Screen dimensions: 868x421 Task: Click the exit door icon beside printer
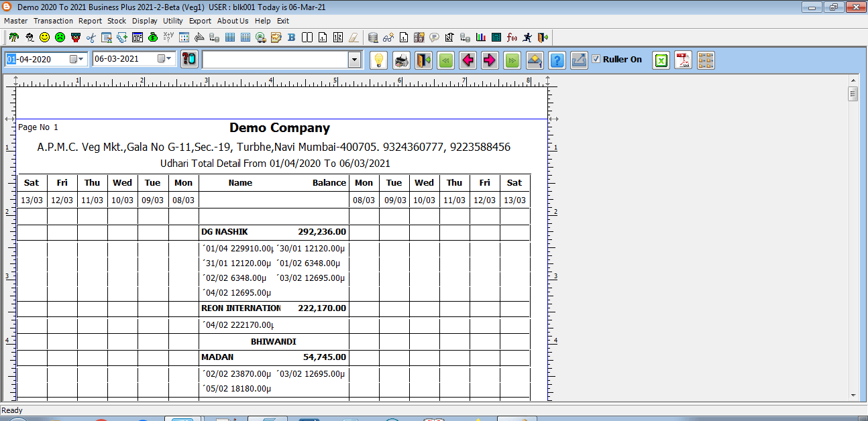423,60
